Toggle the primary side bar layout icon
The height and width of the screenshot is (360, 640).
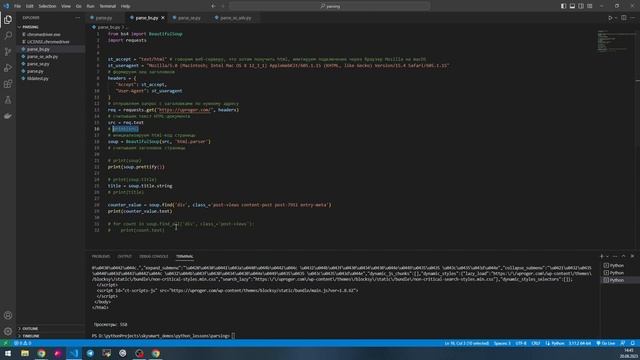click(x=563, y=6)
